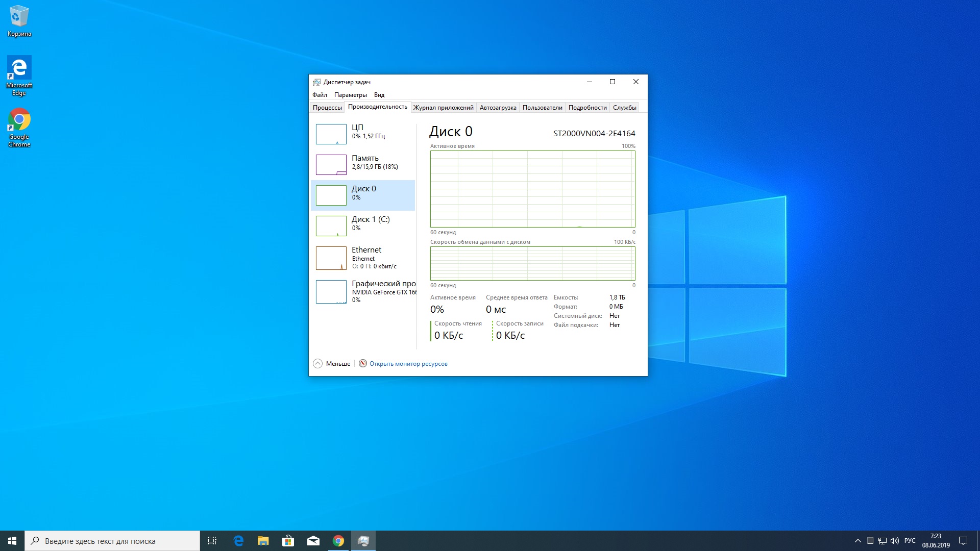Click the active time percentage graph area
The height and width of the screenshot is (551, 980).
tap(532, 189)
